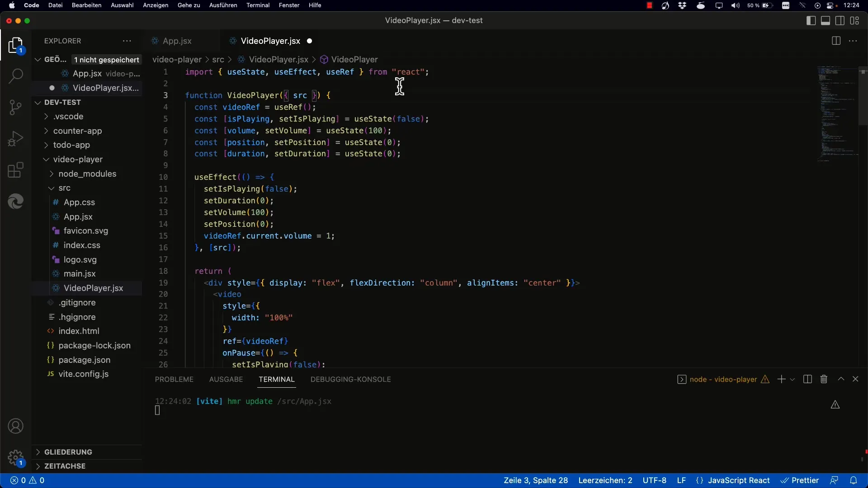The height and width of the screenshot is (488, 868).
Task: Collapse the src folder
Action: tap(64, 188)
